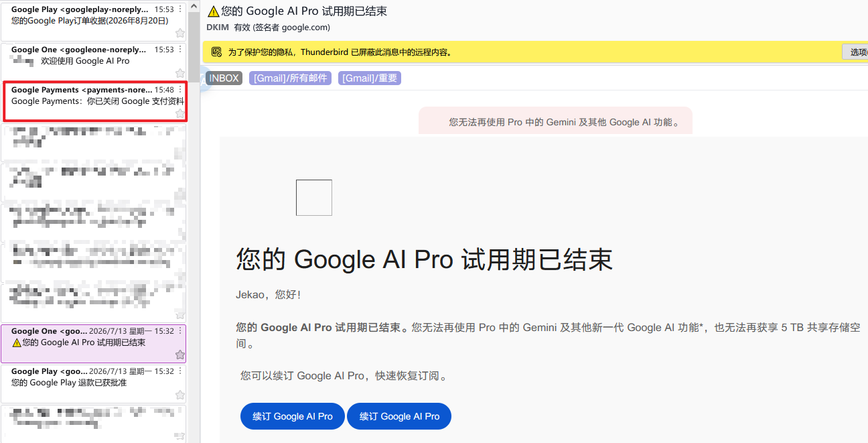The height and width of the screenshot is (443, 868).
Task: Star the 欢迎使用 Google AI Pro message
Action: pyautogui.click(x=179, y=73)
